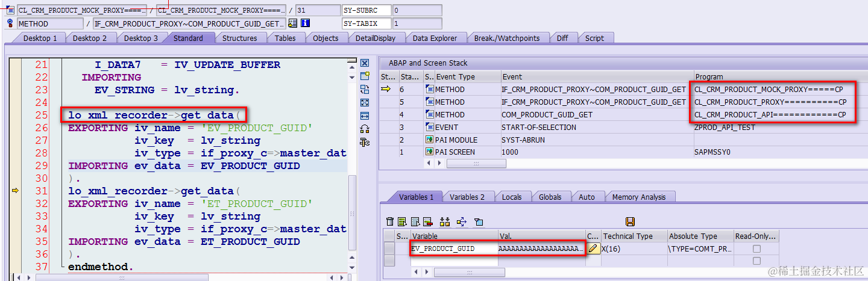The image size is (868, 281).
Task: Open the Break./Watchpoints tab
Action: (507, 38)
